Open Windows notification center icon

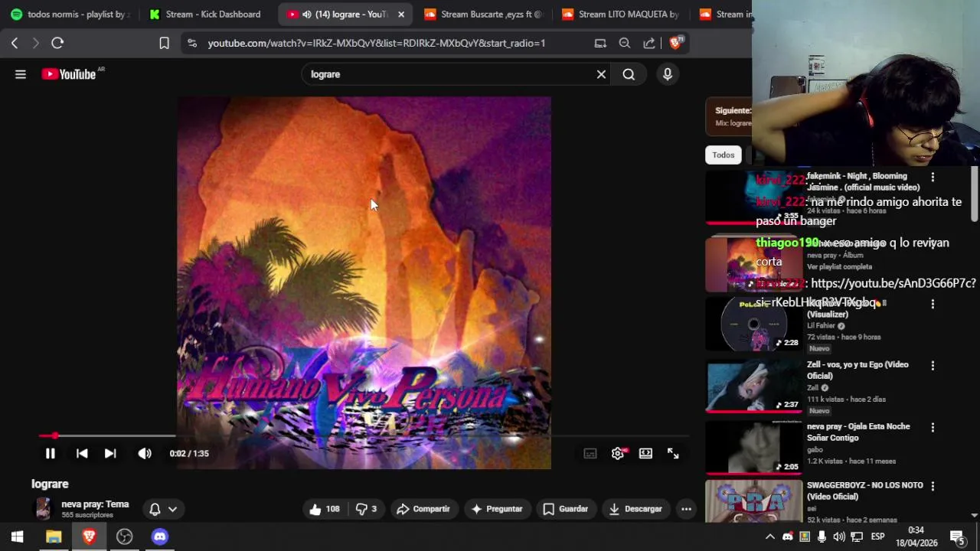point(957,536)
